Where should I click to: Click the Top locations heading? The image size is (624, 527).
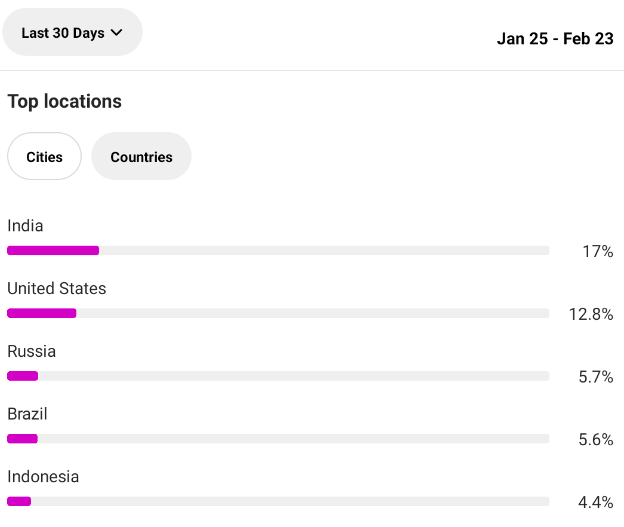64,101
